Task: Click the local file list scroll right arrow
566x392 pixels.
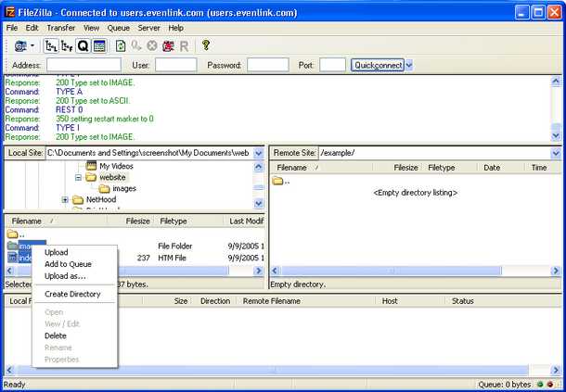Action: (x=259, y=271)
